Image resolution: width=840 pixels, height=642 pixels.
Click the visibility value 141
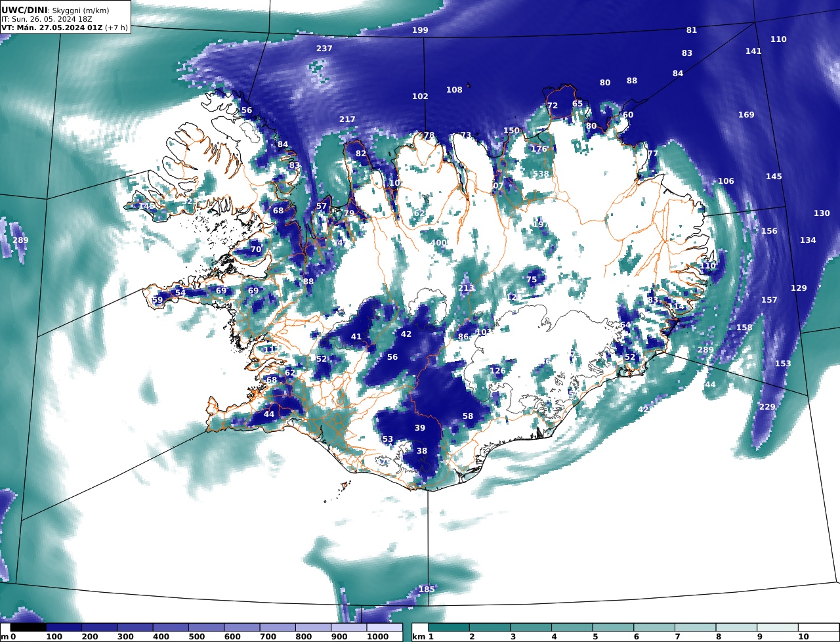coord(753,51)
